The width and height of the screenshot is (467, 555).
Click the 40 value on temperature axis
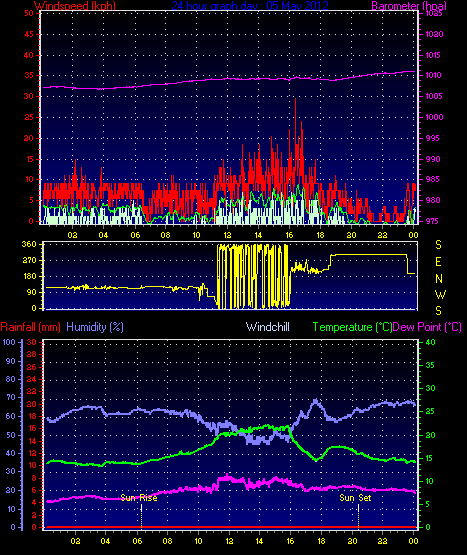coord(430,342)
